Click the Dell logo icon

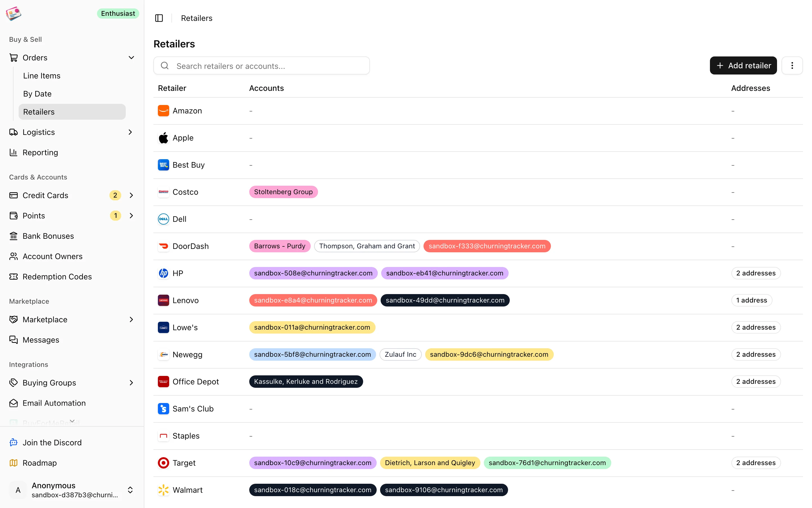(x=164, y=219)
